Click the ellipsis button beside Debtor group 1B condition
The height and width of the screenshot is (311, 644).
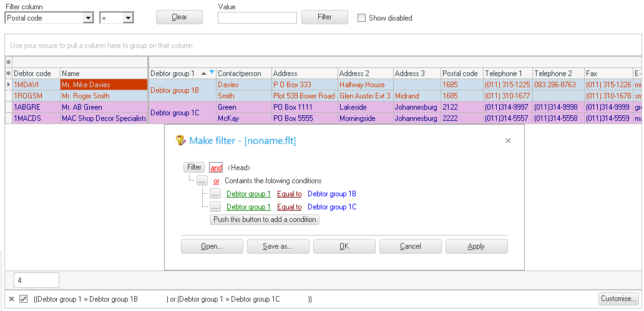[x=215, y=194]
